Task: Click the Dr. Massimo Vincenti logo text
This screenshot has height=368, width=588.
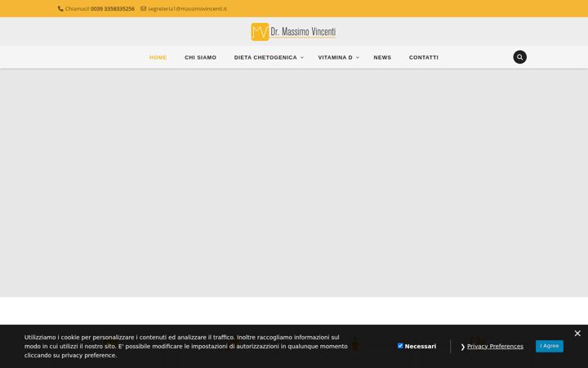Action: pyautogui.click(x=303, y=32)
